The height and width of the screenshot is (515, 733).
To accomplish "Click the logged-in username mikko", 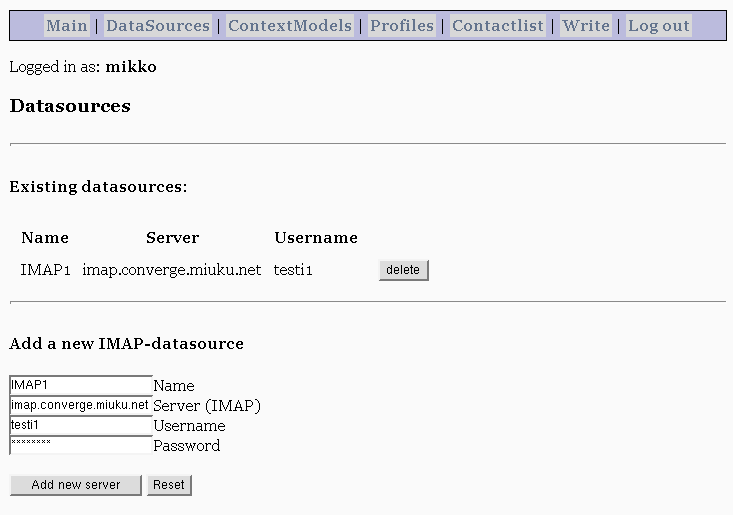I will coord(131,66).
